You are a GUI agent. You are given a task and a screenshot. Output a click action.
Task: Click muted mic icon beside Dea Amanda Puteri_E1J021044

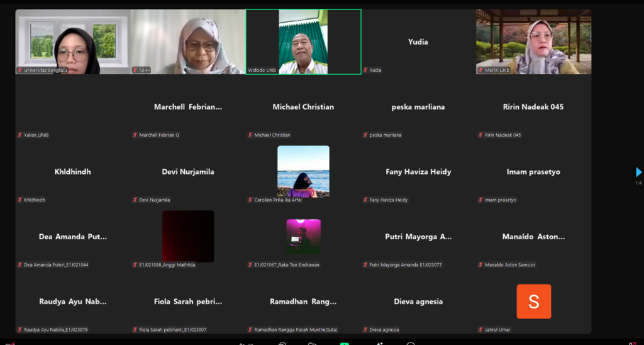[x=19, y=265]
